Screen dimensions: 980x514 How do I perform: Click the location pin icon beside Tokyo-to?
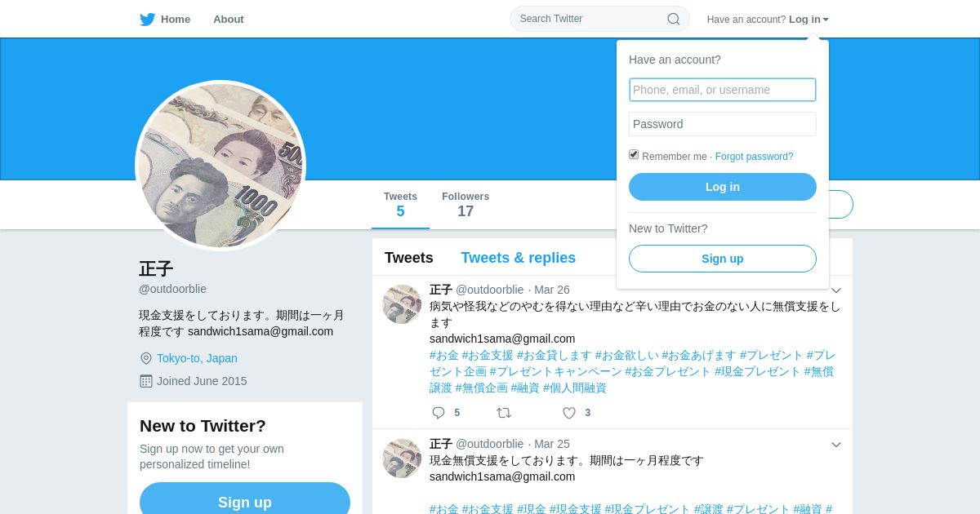(x=146, y=358)
